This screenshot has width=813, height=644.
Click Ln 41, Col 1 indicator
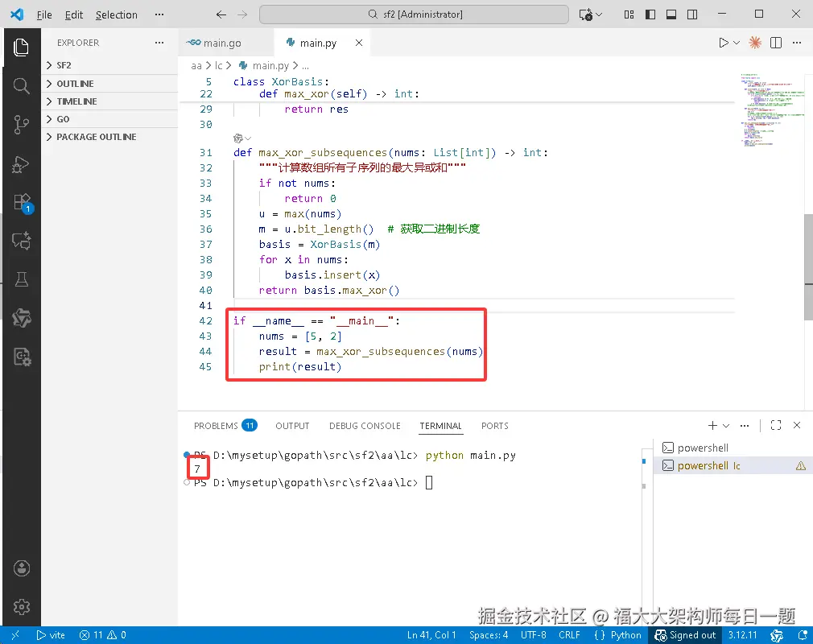pyautogui.click(x=431, y=635)
